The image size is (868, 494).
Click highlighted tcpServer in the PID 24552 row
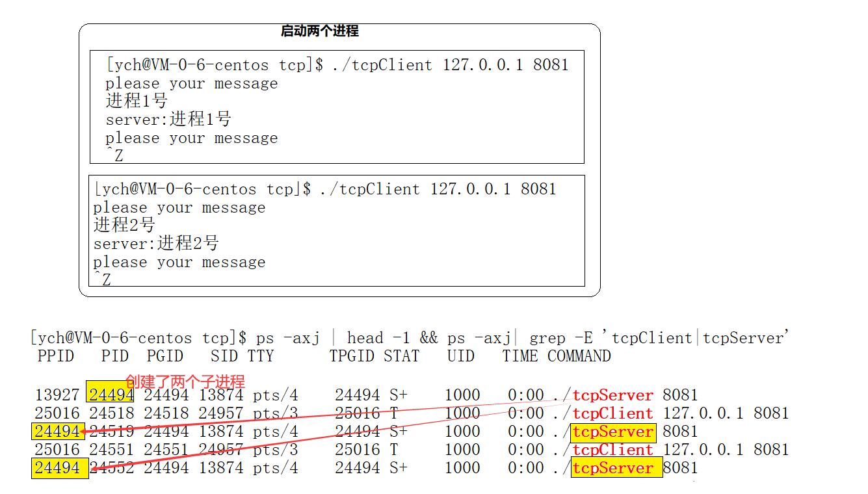(617, 468)
